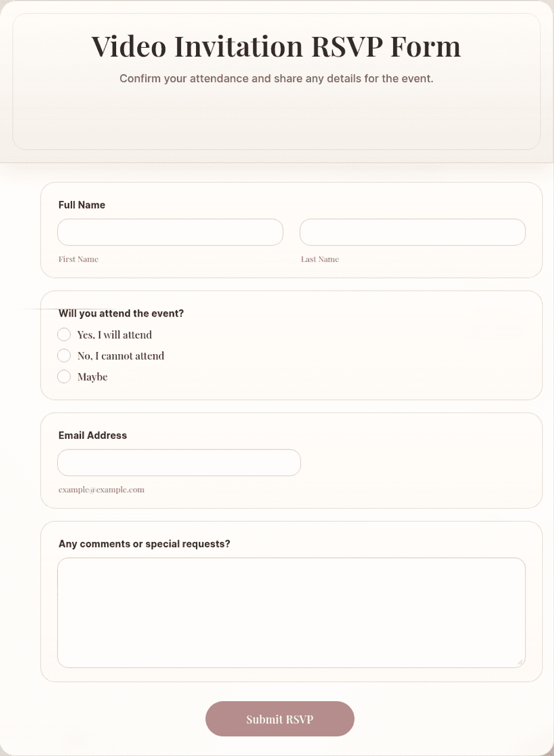Pick the 'Maybe' radio button
Screen dimensions: 554x756
tap(64, 377)
